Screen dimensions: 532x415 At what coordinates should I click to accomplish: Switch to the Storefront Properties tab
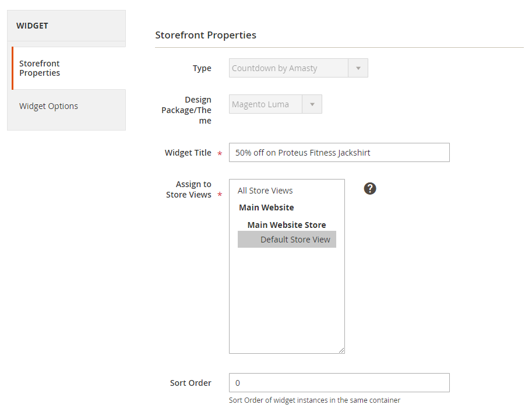coord(40,68)
